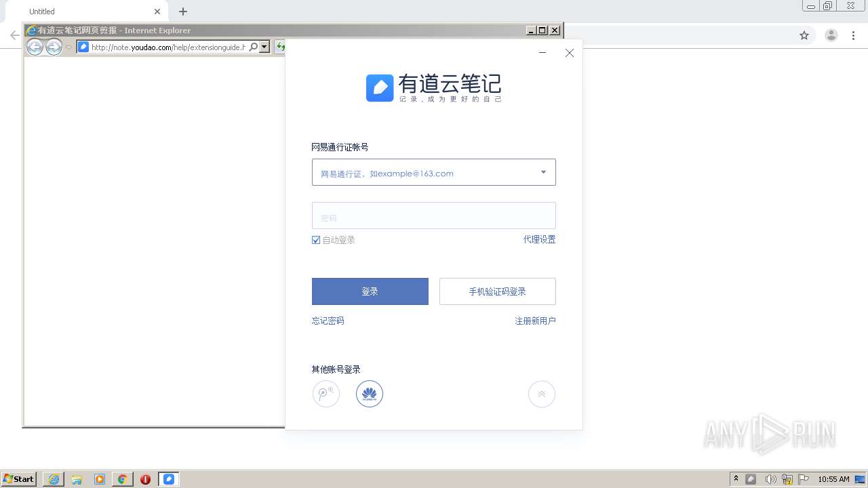Open the media player taskbar icon
868x488 pixels.
tap(100, 479)
